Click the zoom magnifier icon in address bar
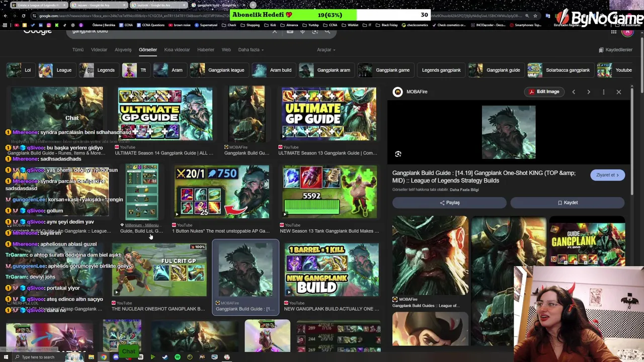 527,16
